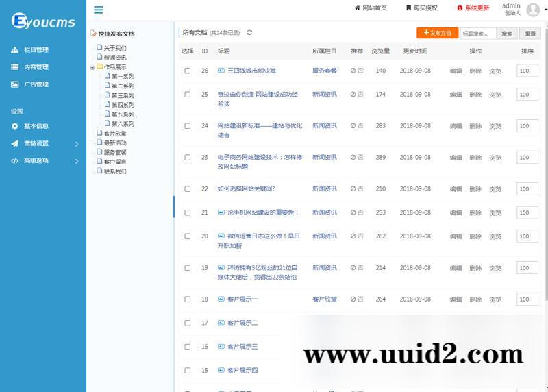548x392 pixels.
Task: Click image icon beside 论手机网站建设的重要性
Action: pos(221,212)
